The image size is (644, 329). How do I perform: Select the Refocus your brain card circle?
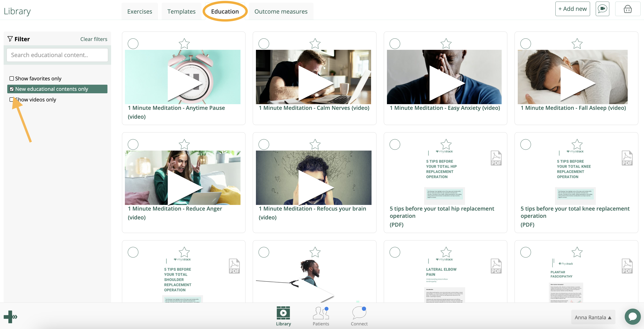point(264,144)
